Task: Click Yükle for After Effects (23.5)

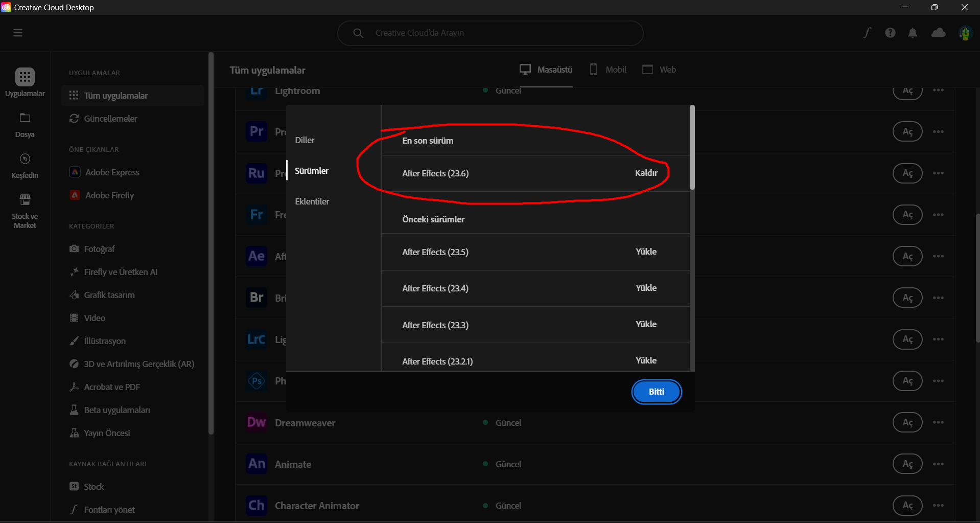Action: tap(646, 252)
